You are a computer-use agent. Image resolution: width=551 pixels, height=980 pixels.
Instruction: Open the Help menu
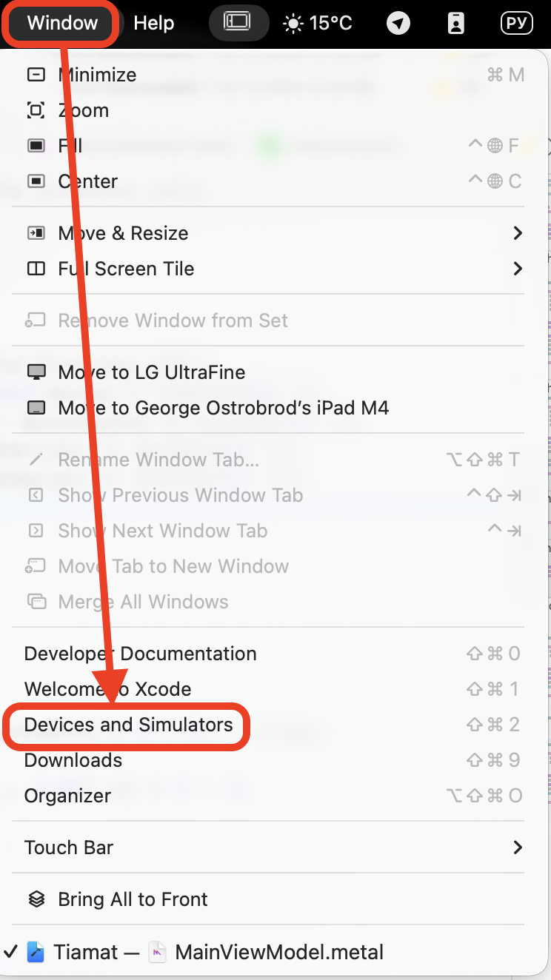[x=153, y=23]
